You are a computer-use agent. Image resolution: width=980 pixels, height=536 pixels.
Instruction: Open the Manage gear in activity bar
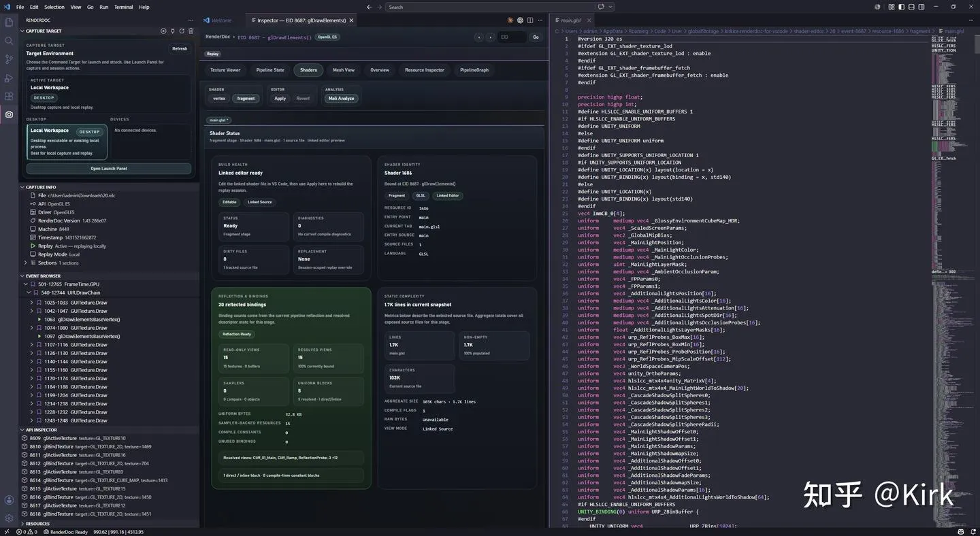tap(9, 518)
